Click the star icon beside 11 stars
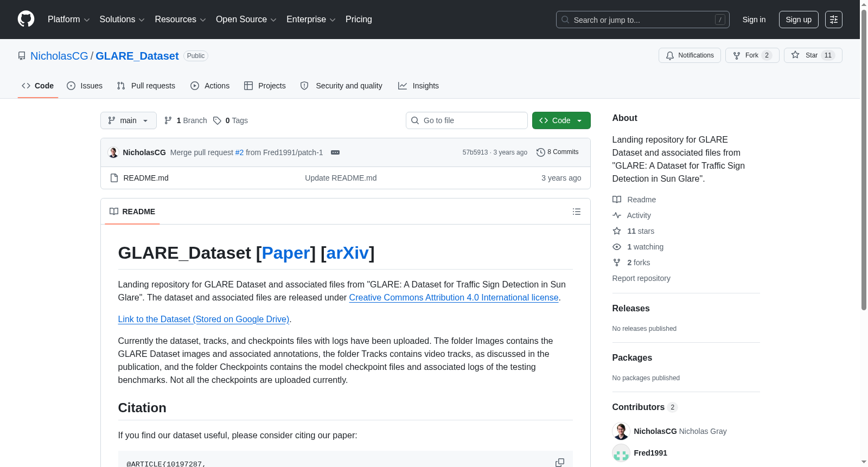 [617, 231]
